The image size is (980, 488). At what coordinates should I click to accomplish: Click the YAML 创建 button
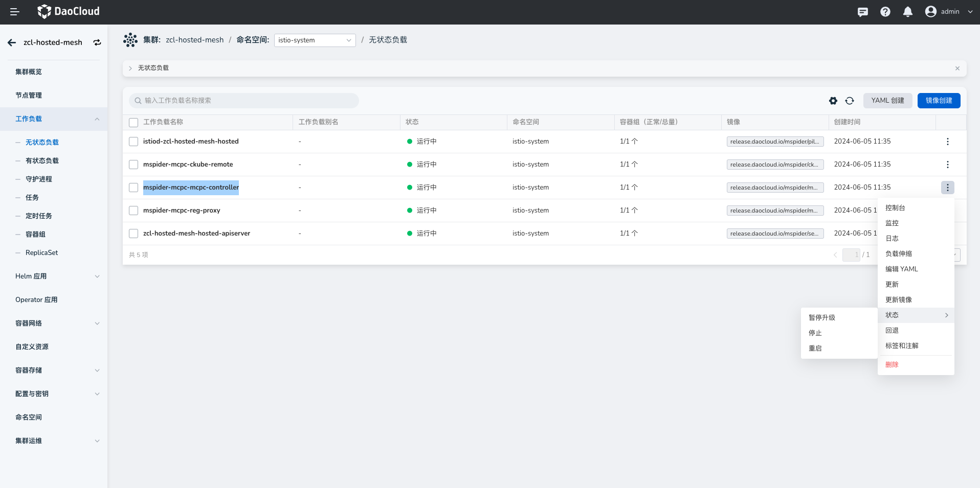coord(887,101)
